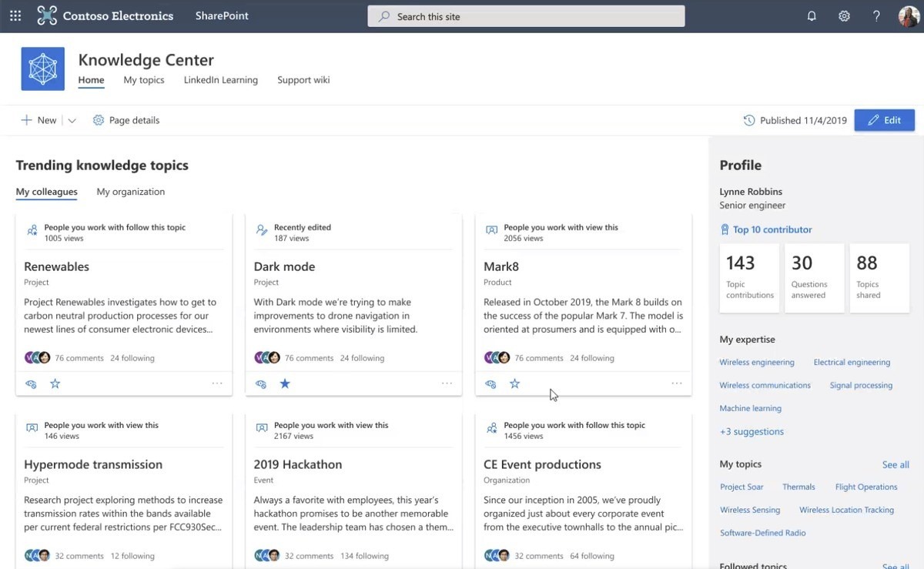Viewport: 924px width, 569px height.
Task: Open the LinkedIn Learning nav item
Action: tap(220, 80)
